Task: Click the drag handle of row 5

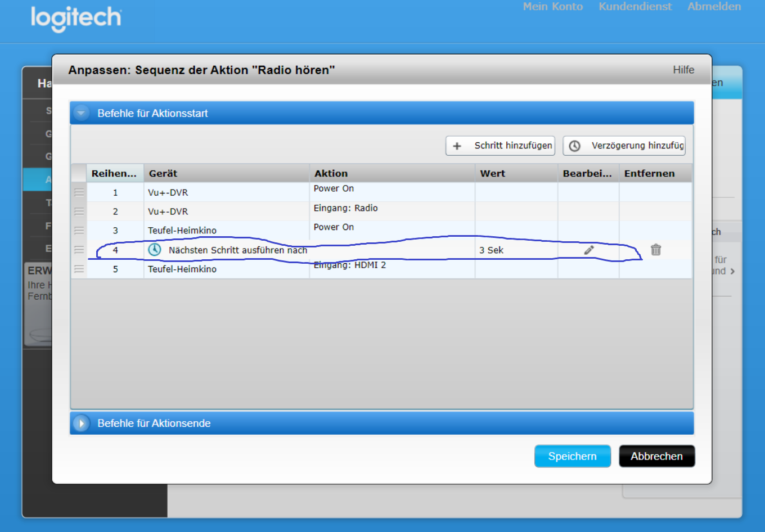Action: point(79,269)
